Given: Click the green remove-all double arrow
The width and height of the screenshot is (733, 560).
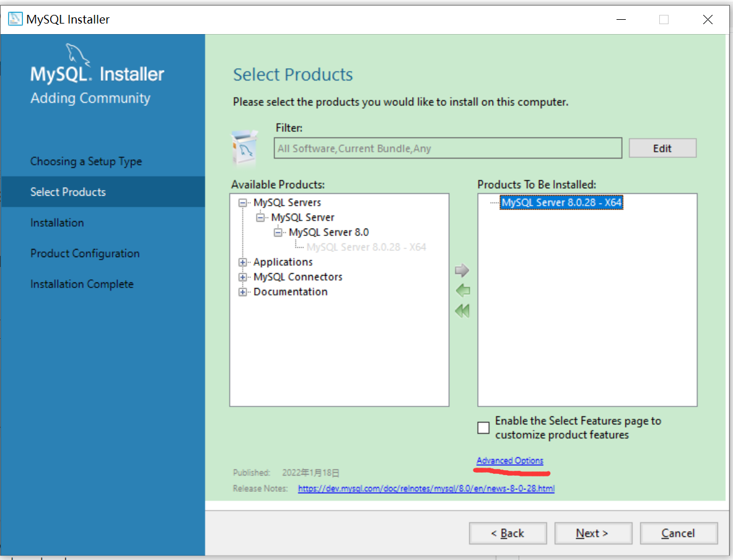Looking at the screenshot, I should pyautogui.click(x=462, y=311).
